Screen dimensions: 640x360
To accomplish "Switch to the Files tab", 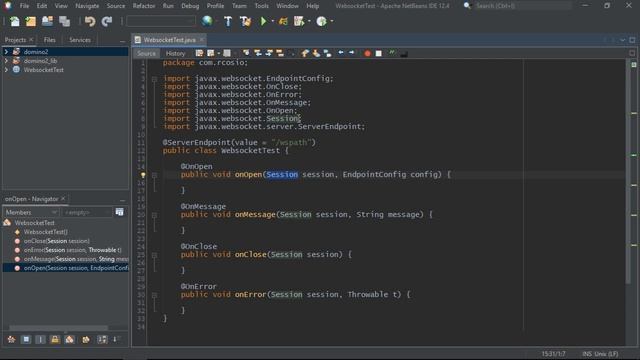I will [x=49, y=40].
